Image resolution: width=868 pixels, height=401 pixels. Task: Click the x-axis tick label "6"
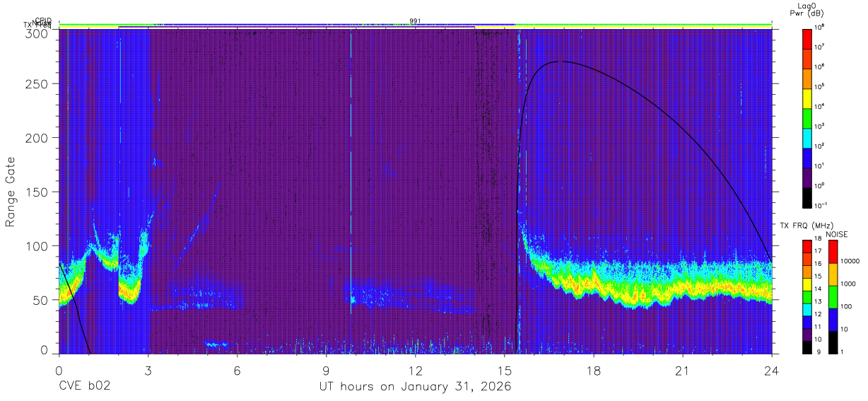tap(237, 371)
